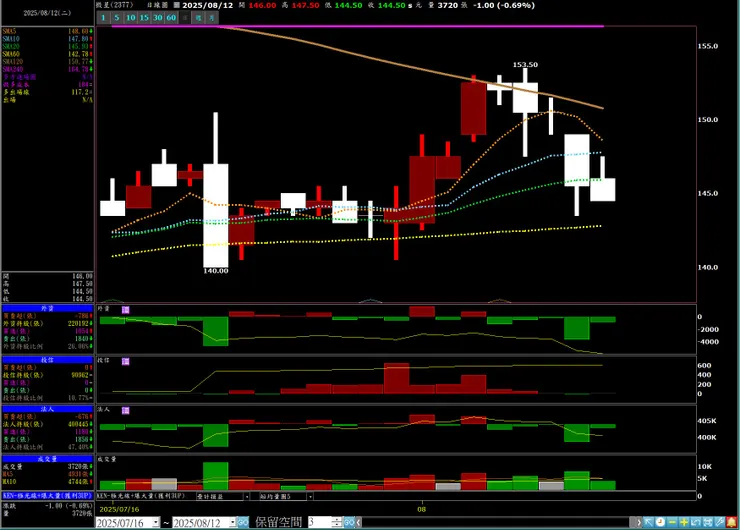The width and height of the screenshot is (740, 530).
Task: Select the blue institutional investors panel header
Action: pos(47,409)
